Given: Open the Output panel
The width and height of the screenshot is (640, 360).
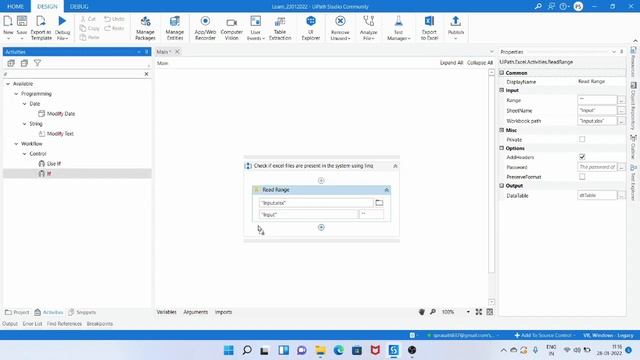Looking at the screenshot, I should (x=10, y=324).
